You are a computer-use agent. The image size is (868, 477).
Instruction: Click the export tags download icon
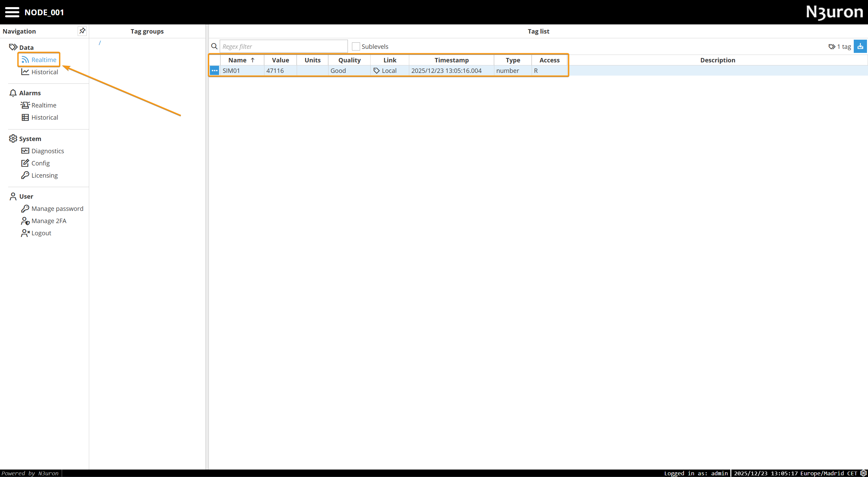(x=860, y=46)
